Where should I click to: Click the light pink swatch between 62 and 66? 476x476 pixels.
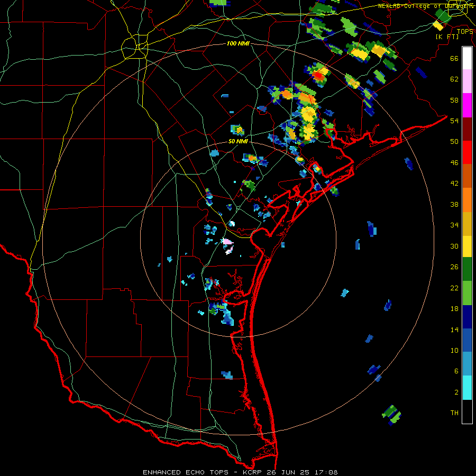pos(467,81)
